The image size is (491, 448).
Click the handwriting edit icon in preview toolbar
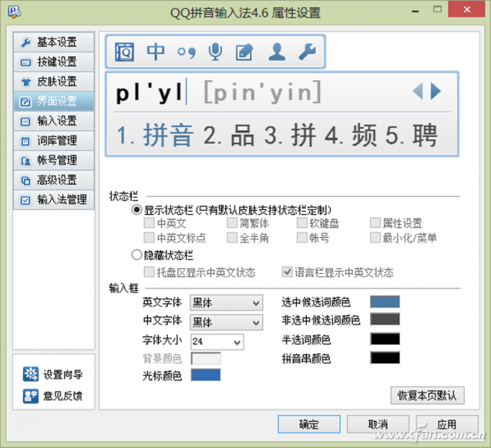[x=244, y=52]
